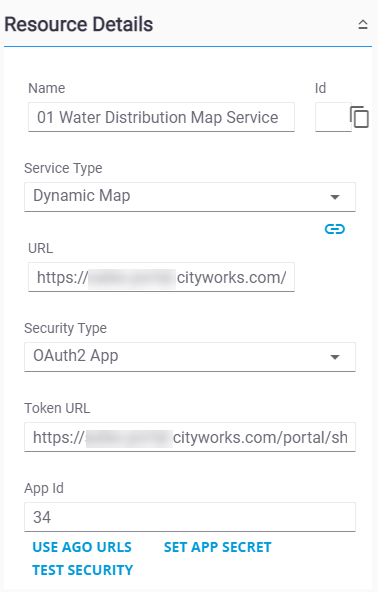Click the Token URL label
The width and height of the screenshot is (378, 592).
click(57, 408)
